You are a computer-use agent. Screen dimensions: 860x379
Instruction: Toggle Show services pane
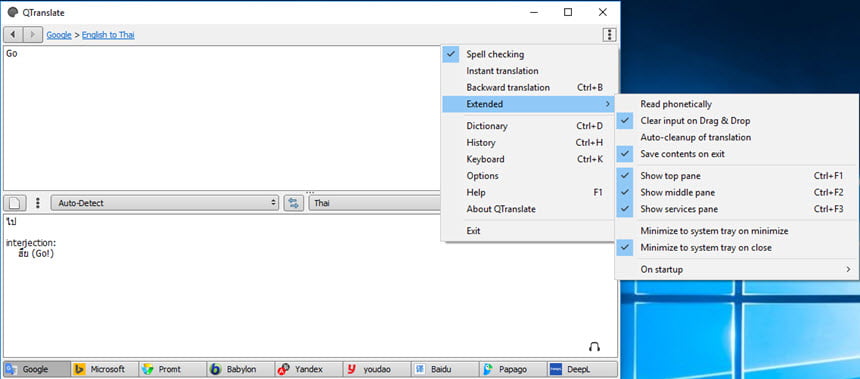click(x=737, y=209)
